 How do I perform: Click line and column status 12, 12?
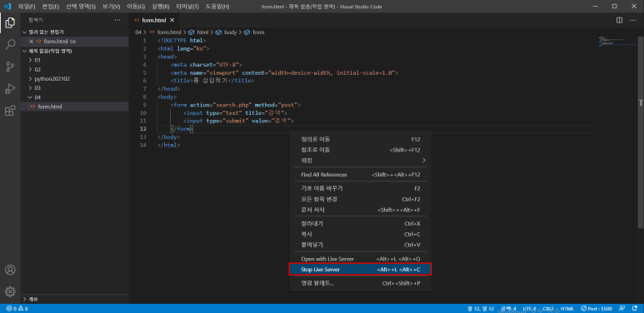(480, 309)
